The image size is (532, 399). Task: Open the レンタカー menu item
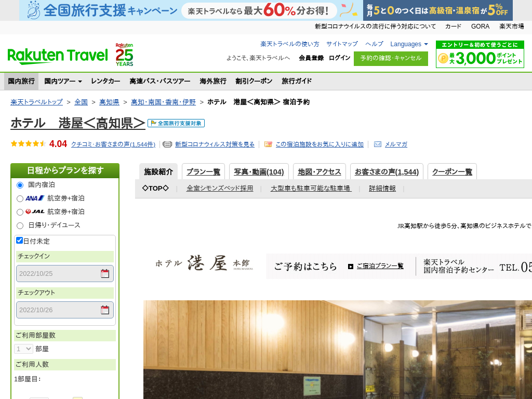click(105, 81)
